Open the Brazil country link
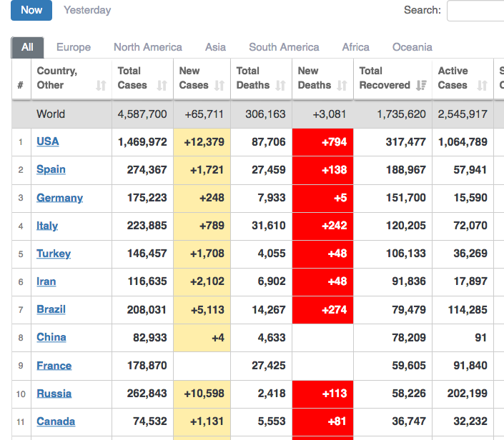Screen dimensions: 504x440 (x=51, y=309)
